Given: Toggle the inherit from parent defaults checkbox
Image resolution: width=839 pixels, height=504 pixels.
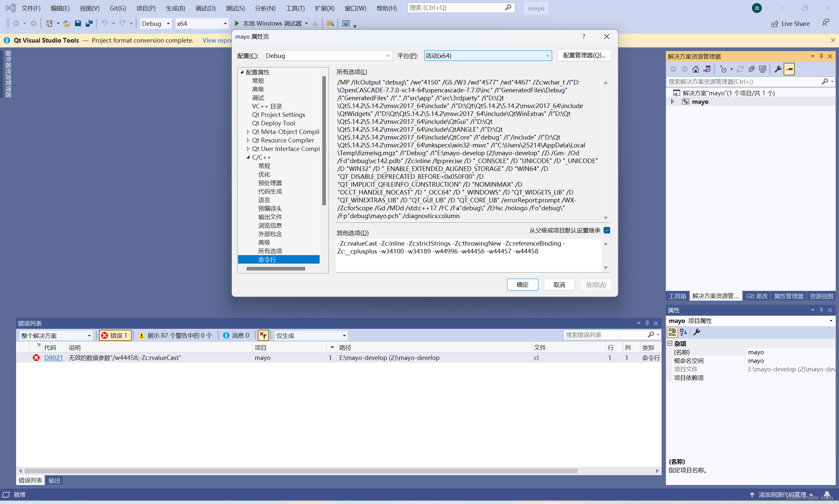Looking at the screenshot, I should (x=607, y=230).
